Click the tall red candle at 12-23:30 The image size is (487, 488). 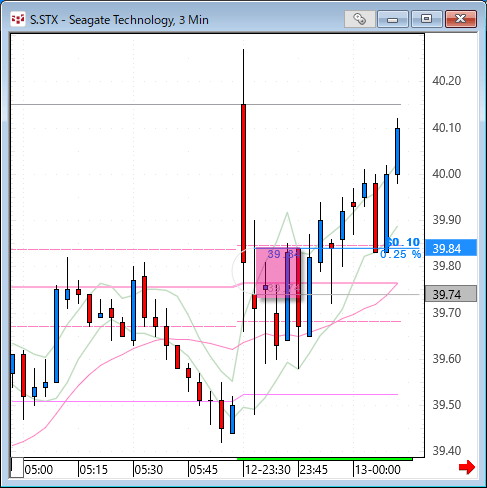click(x=244, y=183)
